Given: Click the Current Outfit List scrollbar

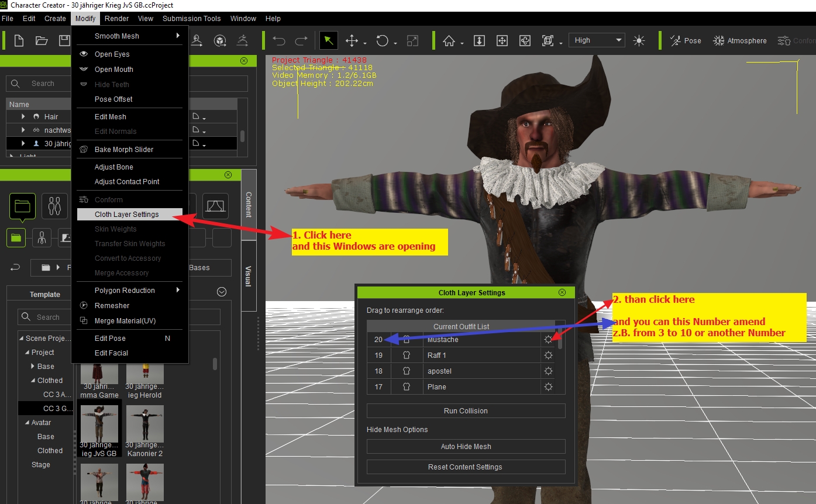Looking at the screenshot, I should point(560,338).
